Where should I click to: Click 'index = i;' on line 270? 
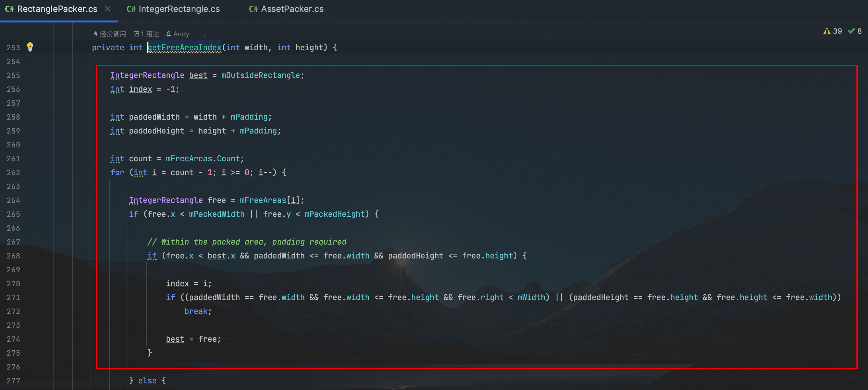click(189, 283)
